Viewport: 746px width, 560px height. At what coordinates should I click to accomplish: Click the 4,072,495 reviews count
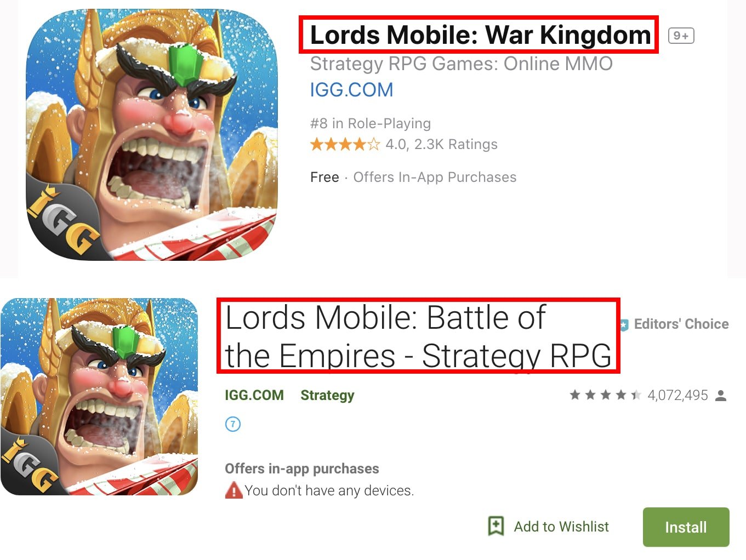pos(678,395)
